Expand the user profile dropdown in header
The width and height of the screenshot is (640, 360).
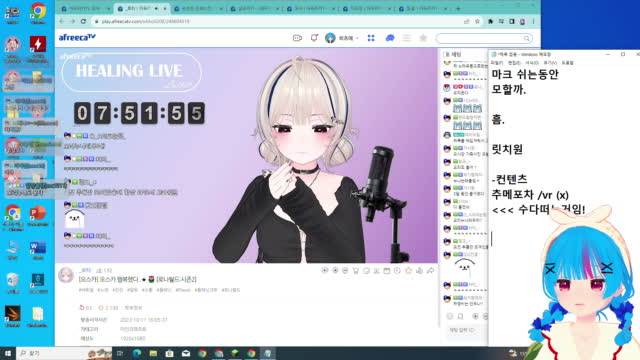(x=342, y=38)
